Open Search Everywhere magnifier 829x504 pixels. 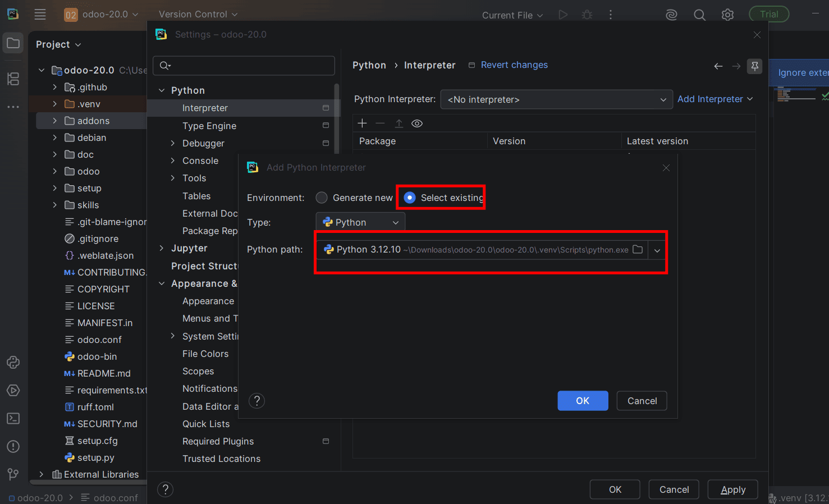click(699, 15)
